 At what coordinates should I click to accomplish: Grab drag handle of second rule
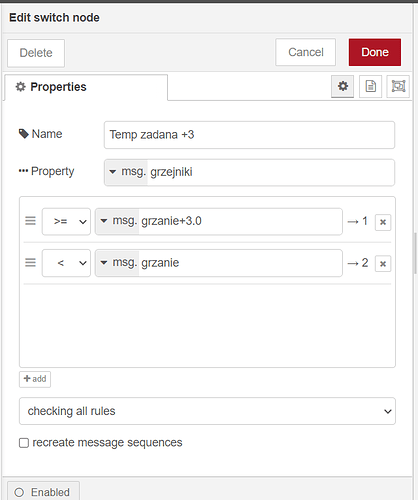pos(30,263)
